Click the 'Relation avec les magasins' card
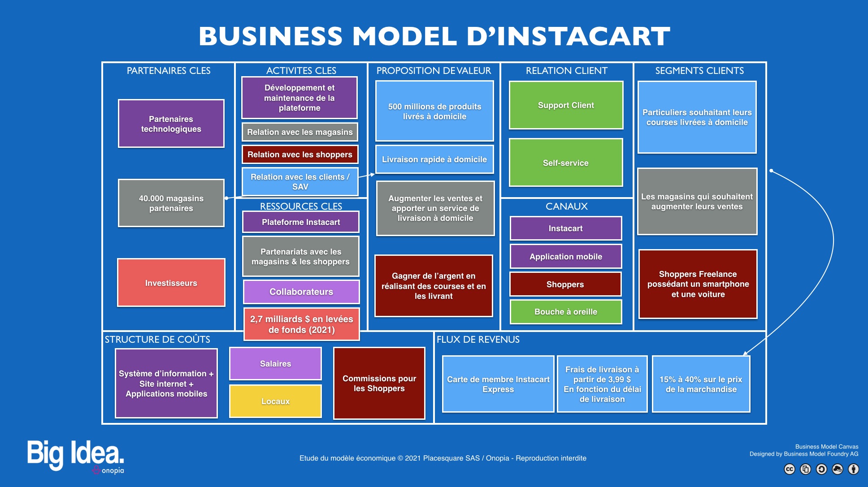 click(x=299, y=132)
